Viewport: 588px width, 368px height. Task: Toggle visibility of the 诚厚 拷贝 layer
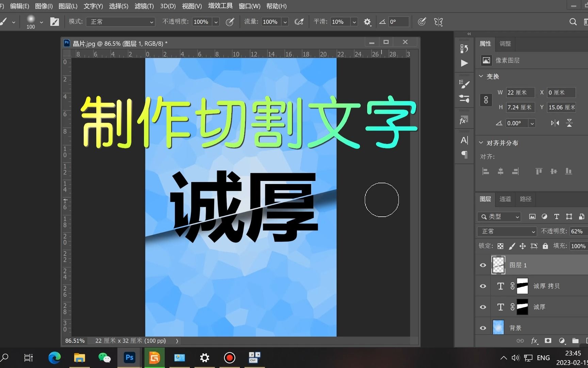coord(483,286)
